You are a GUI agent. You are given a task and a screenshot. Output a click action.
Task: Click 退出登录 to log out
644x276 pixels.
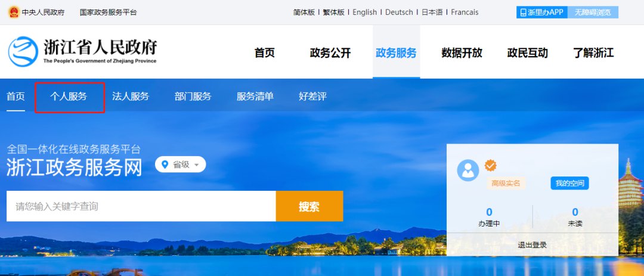pos(532,245)
